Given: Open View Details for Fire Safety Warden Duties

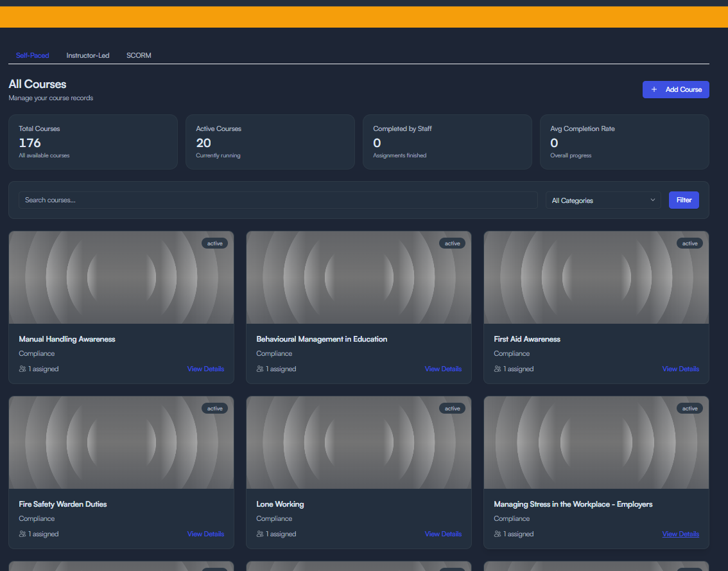Looking at the screenshot, I should click(x=205, y=534).
